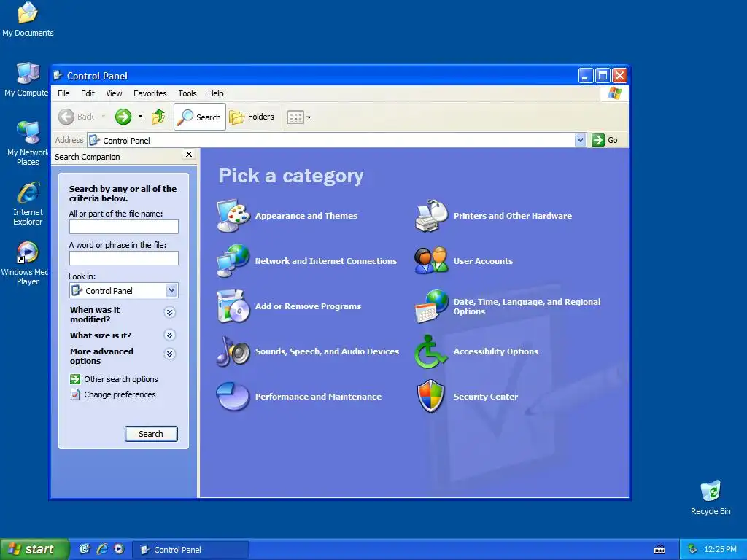This screenshot has height=560, width=747.
Task: Open the Performance and Maintenance pie chart icon
Action: coord(233,396)
